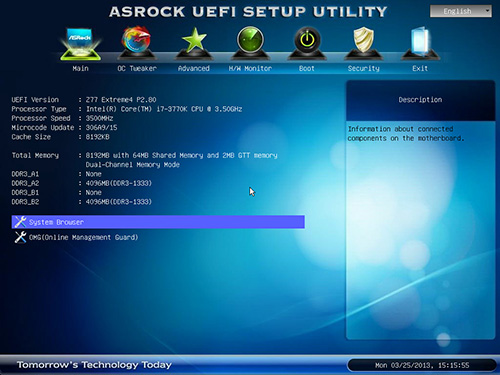Click the OC Tweaker rocket globe icon
Viewport: 500px width, 375px height.
(x=137, y=43)
